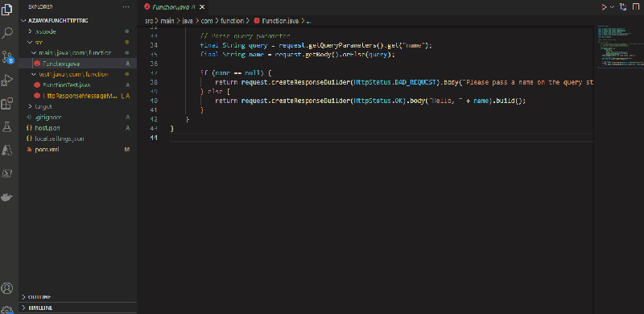Open the Run and Debug view

7,81
